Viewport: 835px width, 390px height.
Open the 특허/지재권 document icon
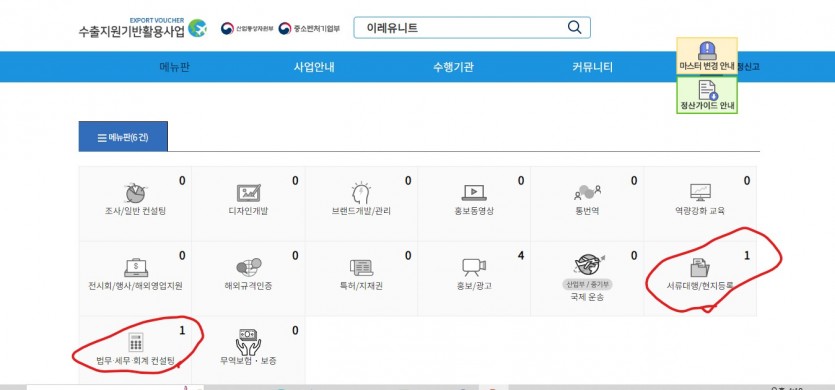click(x=361, y=267)
